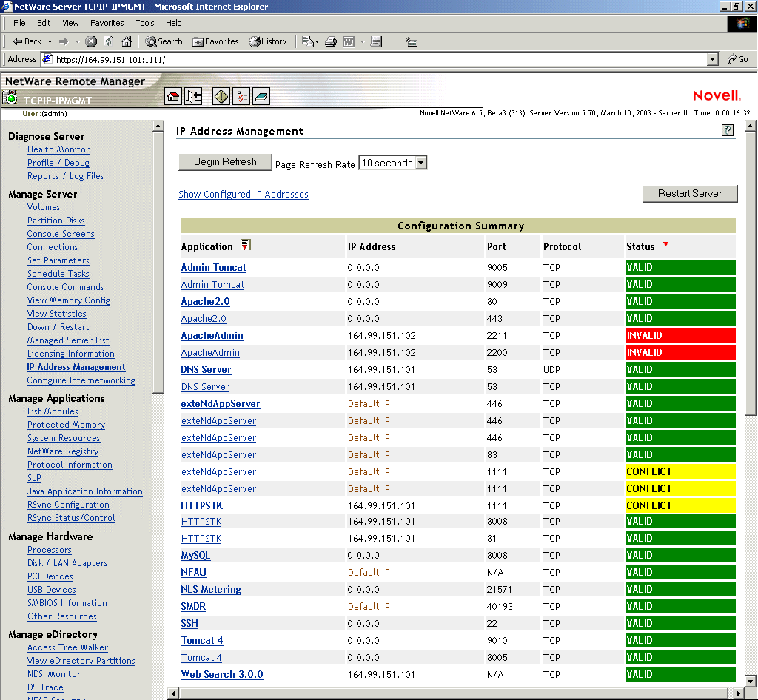Viewport: 758px width, 700px height.
Task: Open the Favorites menu in menu bar
Action: 107,23
